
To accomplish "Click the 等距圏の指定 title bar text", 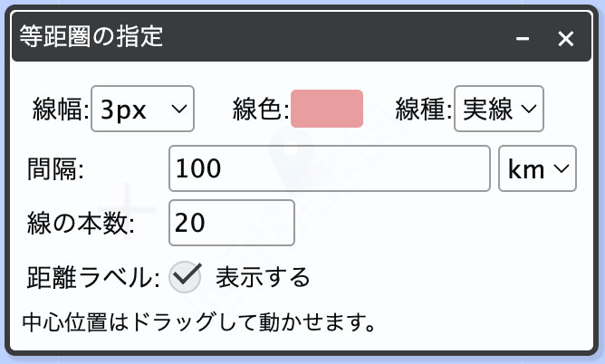I will pyautogui.click(x=91, y=36).
